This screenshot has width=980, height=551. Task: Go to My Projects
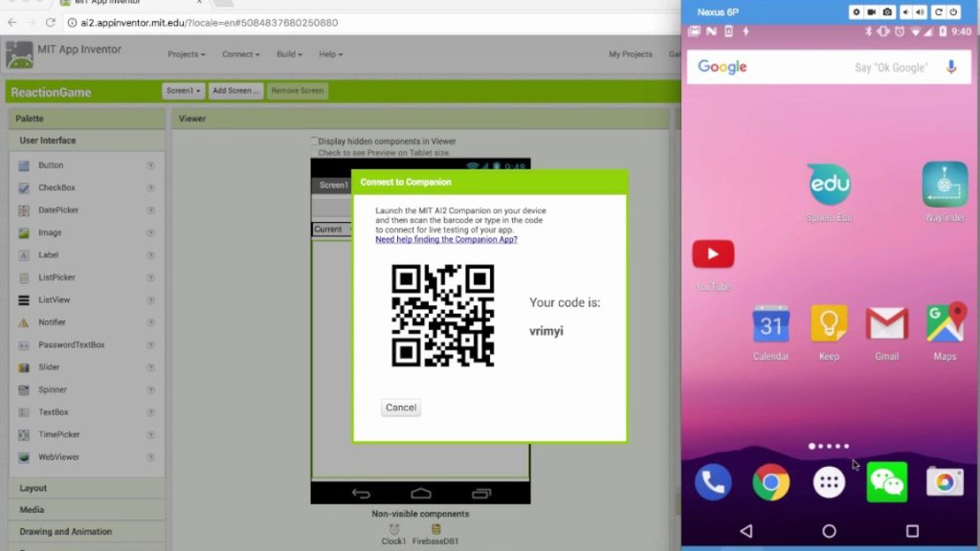coord(630,55)
